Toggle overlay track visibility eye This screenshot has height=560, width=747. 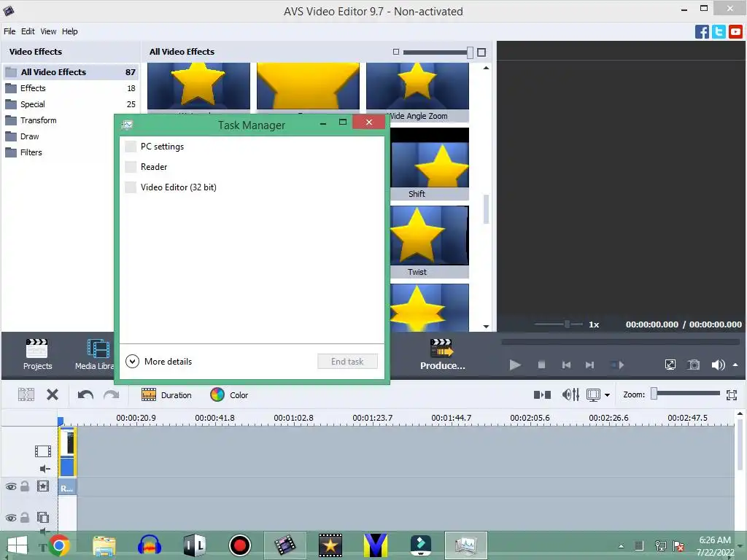[x=10, y=518]
